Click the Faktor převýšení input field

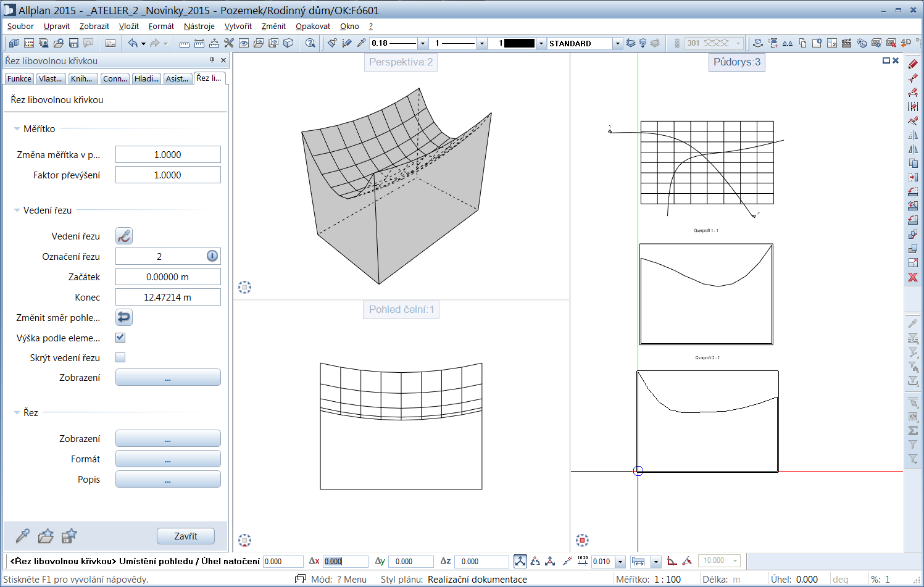[168, 175]
